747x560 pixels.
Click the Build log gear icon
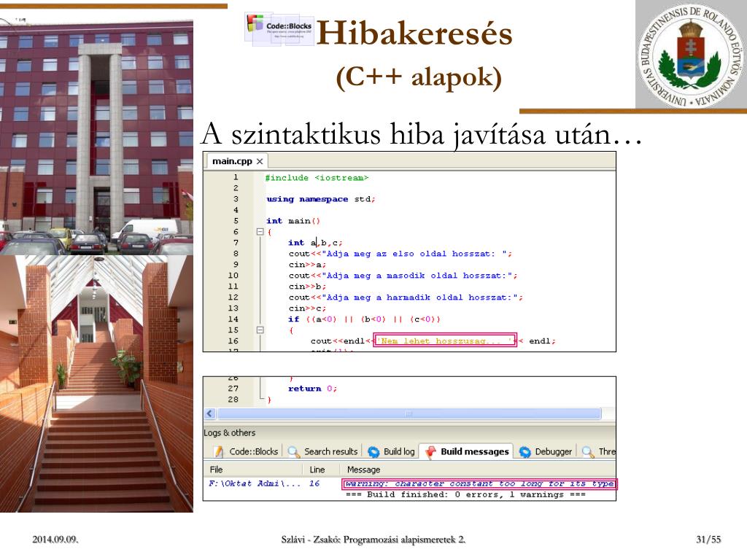click(374, 451)
